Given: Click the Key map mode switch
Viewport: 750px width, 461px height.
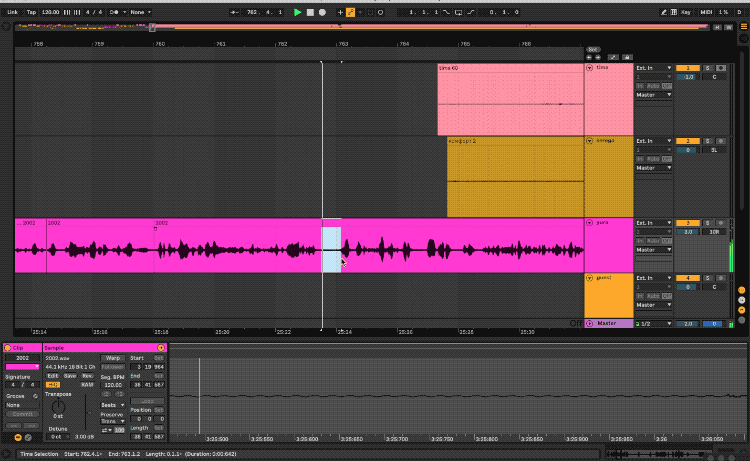Looking at the screenshot, I should (x=686, y=12).
